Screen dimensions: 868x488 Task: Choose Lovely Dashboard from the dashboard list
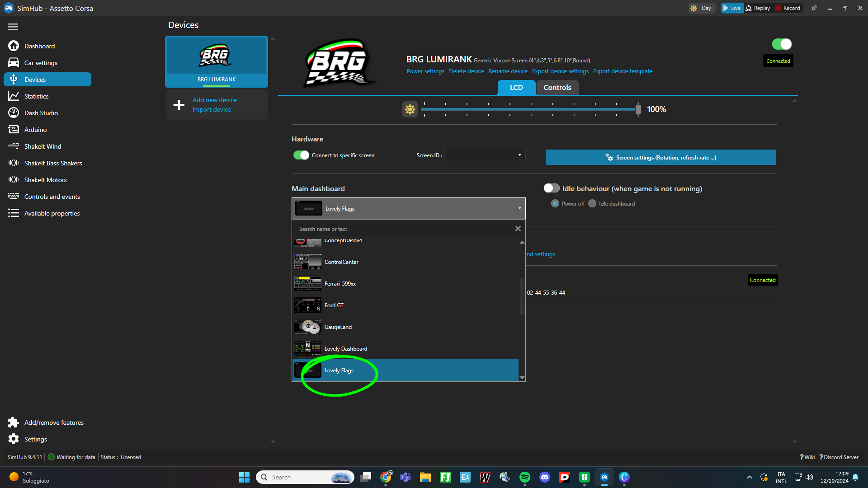406,349
